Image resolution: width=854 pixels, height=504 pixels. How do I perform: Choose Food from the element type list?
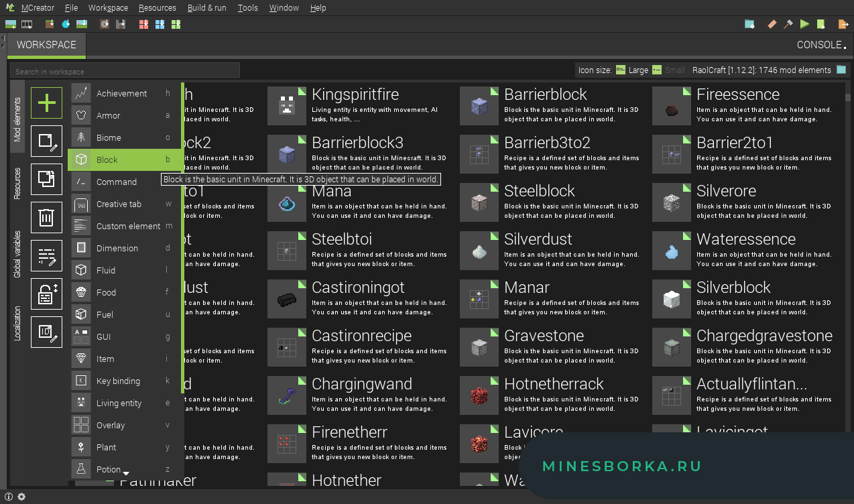[x=124, y=292]
